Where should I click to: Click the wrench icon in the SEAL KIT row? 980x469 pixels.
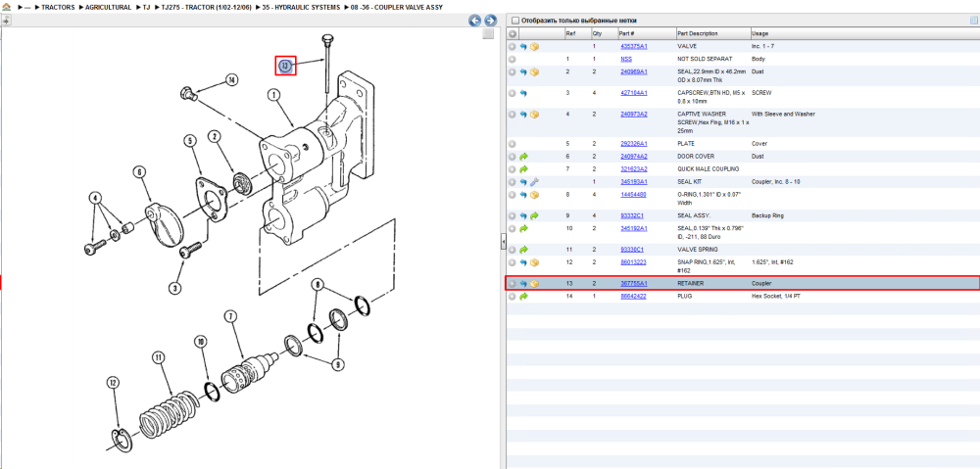(x=534, y=182)
